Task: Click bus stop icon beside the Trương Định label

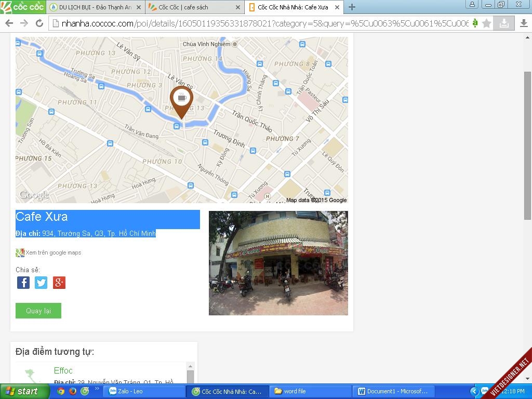Action: (253, 151)
